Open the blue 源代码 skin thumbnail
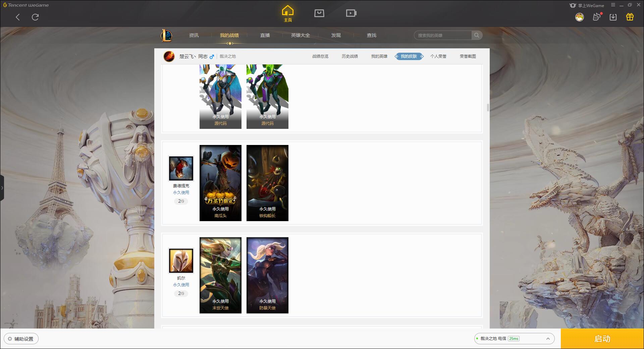Viewport: 644px width, 349px height. pyautogui.click(x=220, y=97)
